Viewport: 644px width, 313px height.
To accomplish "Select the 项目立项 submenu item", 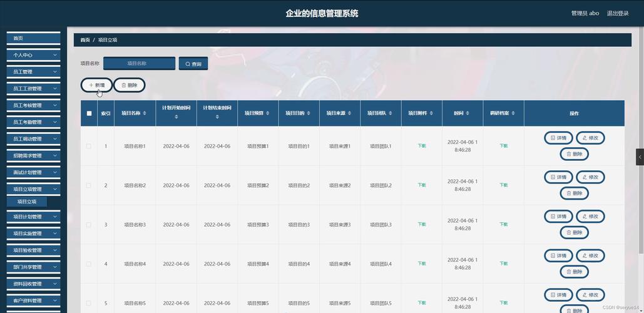I will tap(27, 202).
